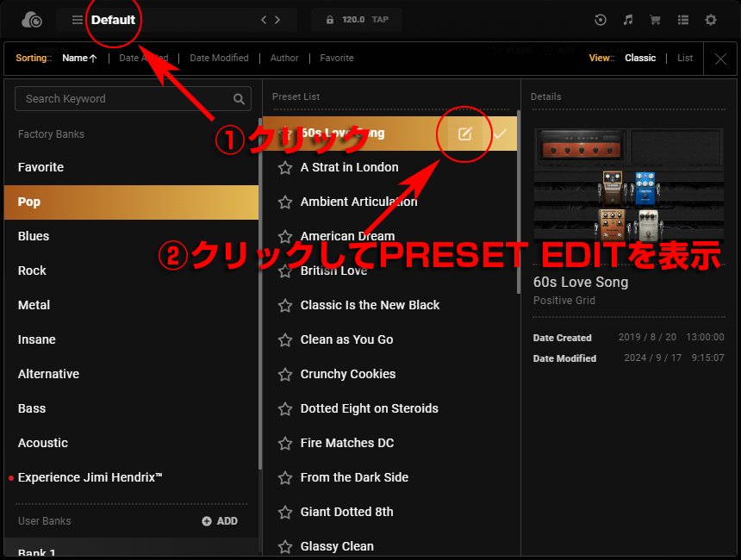Sort presets by Name
The image size is (741, 560).
pos(79,58)
